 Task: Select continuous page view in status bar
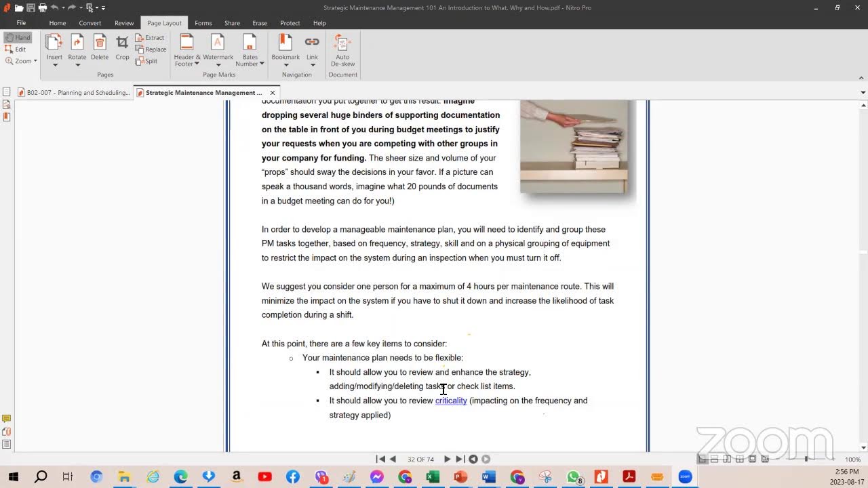click(x=714, y=459)
